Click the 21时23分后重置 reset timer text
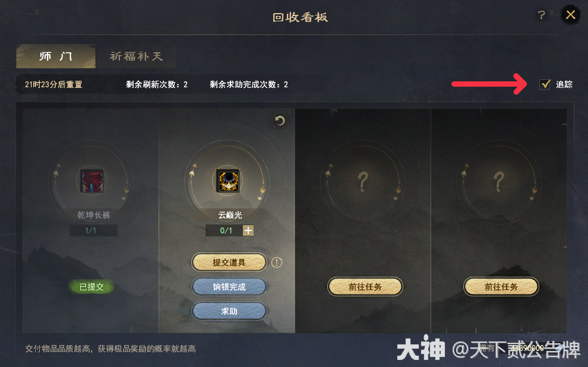The width and height of the screenshot is (588, 367). tap(53, 84)
